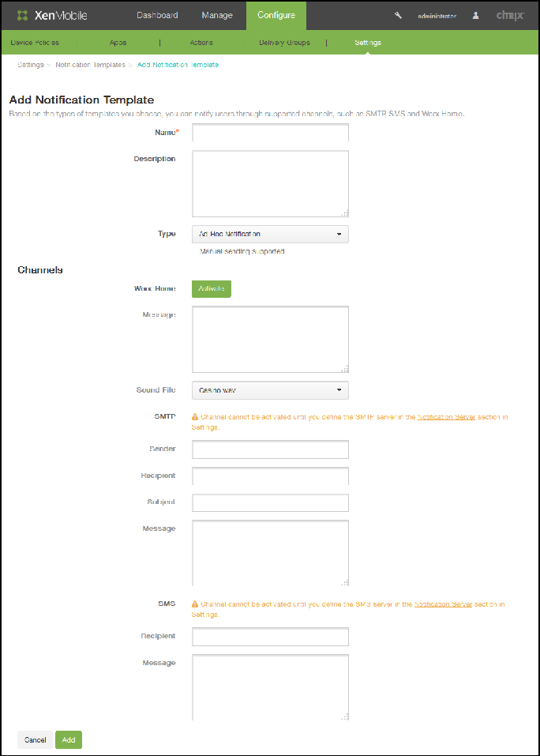Click the user account icon
Screen dimensions: 540x756
(x=474, y=15)
